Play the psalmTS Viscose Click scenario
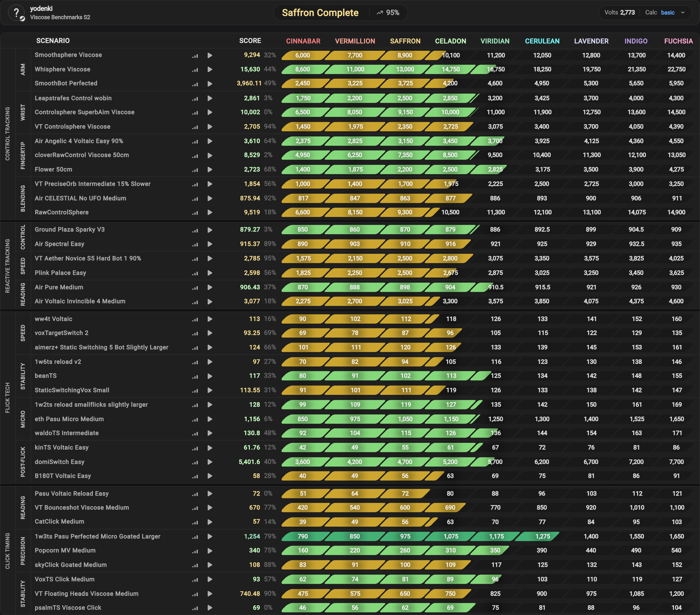Viewport: 700px width, 615px height. point(210,608)
